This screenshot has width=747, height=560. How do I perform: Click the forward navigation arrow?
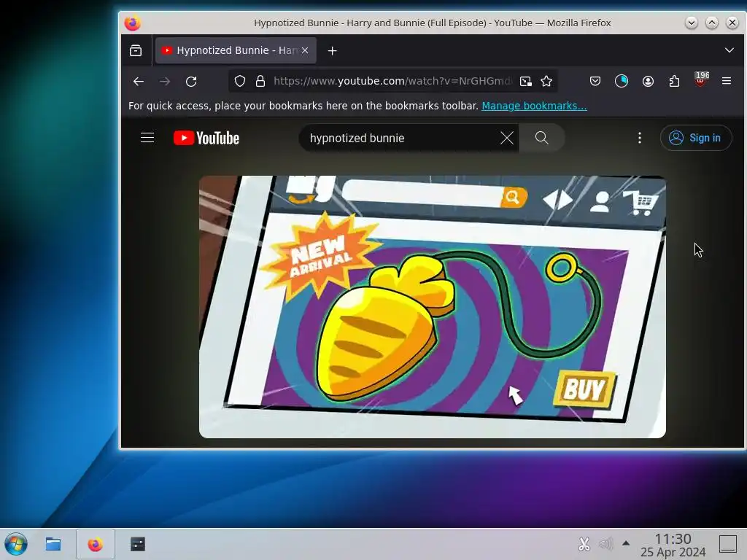[x=165, y=82]
